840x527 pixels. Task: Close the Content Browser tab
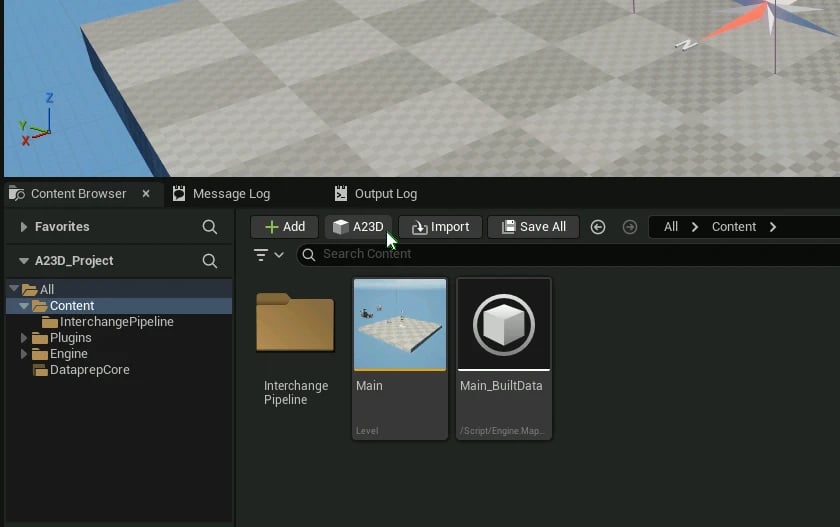pyautogui.click(x=146, y=194)
